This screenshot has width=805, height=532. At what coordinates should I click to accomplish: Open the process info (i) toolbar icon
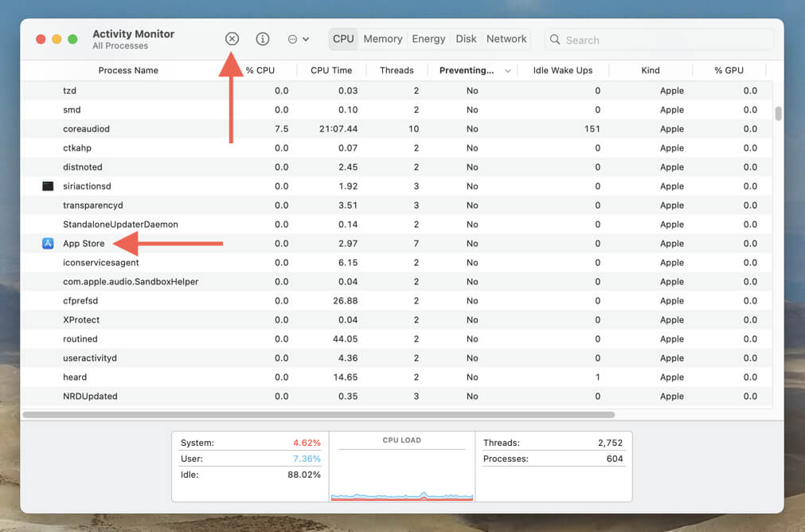(x=262, y=39)
